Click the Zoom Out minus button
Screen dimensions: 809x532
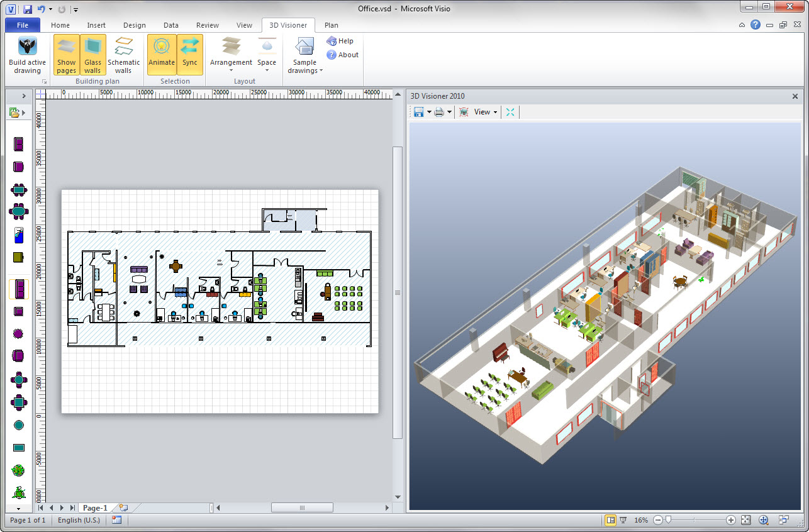click(x=658, y=520)
